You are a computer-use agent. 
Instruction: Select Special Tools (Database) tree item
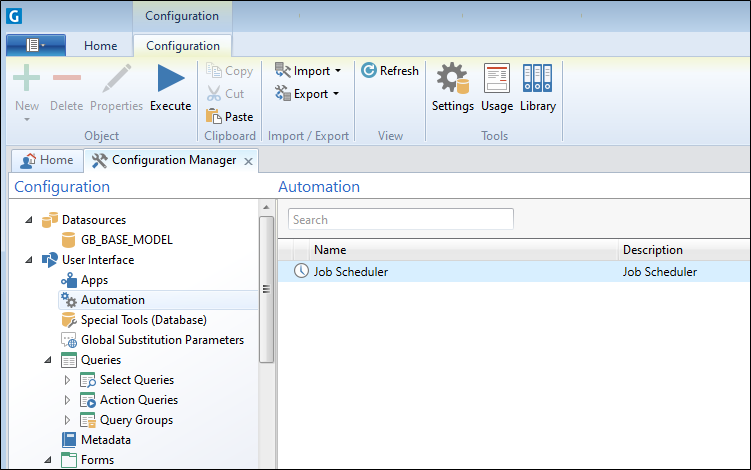click(144, 320)
